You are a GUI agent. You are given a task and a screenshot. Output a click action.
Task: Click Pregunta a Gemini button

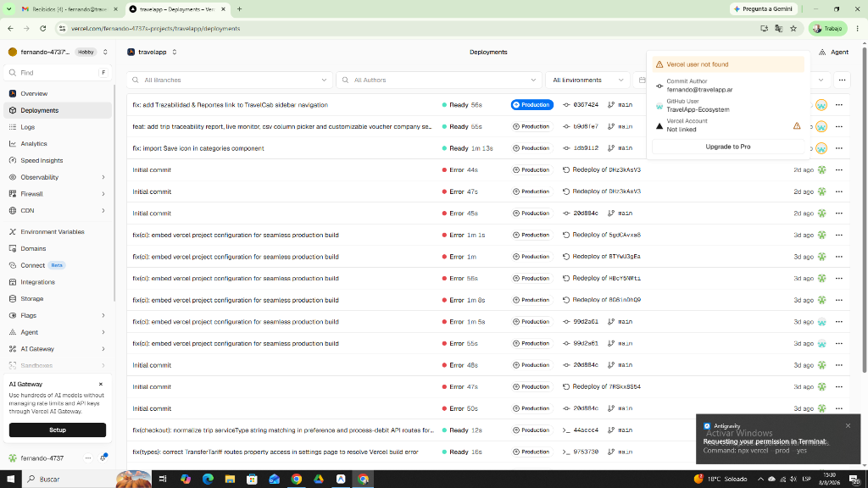(x=763, y=8)
